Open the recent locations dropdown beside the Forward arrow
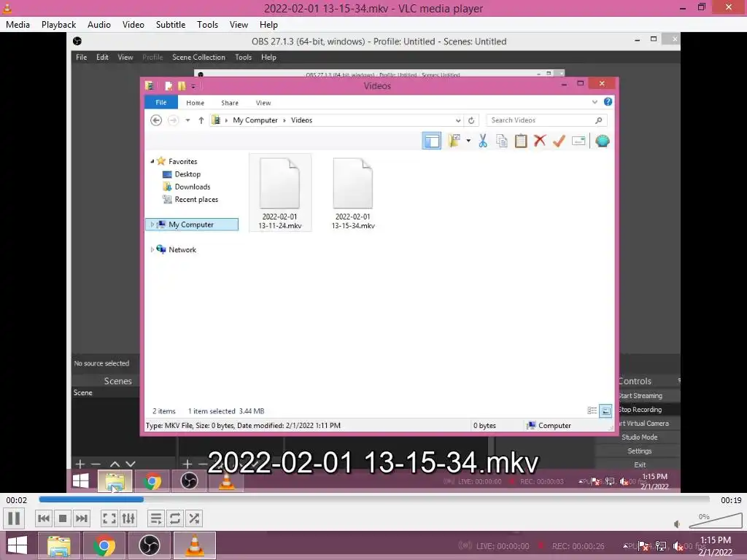747x560 pixels. [187, 120]
